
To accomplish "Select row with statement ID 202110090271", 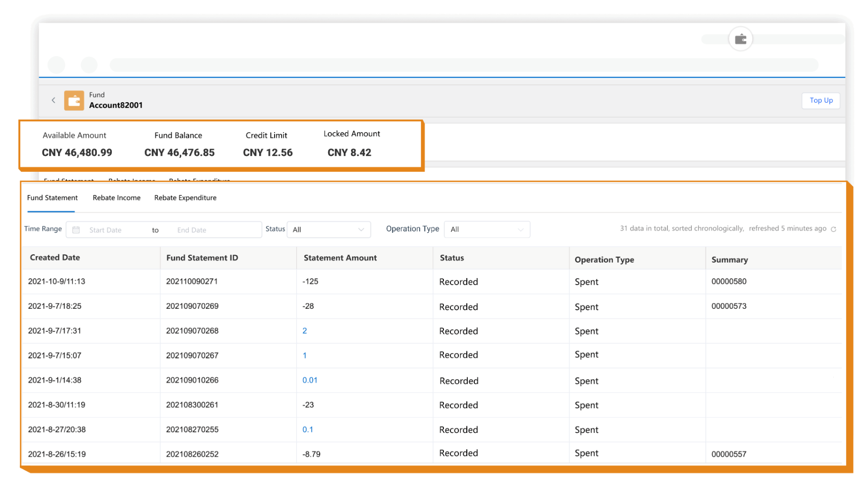I will (192, 282).
